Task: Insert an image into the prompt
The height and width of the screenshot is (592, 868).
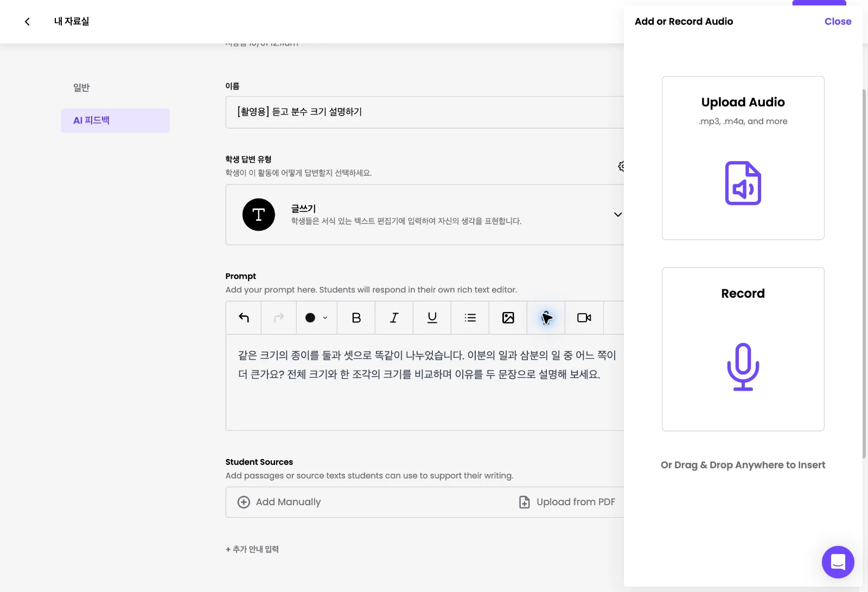Action: pyautogui.click(x=508, y=317)
